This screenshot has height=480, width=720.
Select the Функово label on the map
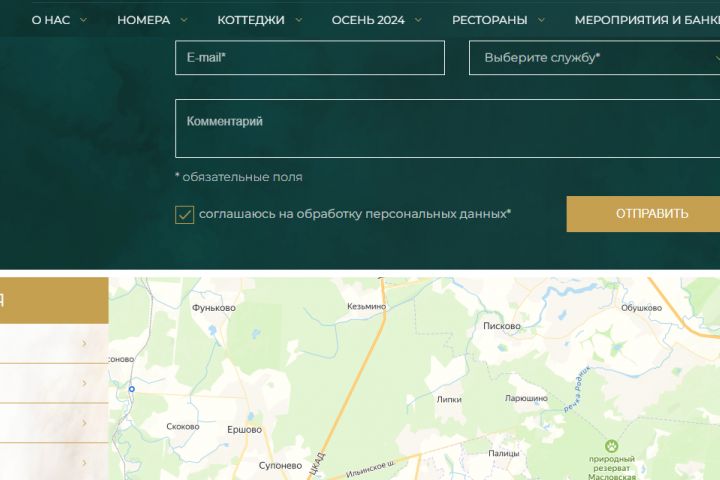pos(214,308)
